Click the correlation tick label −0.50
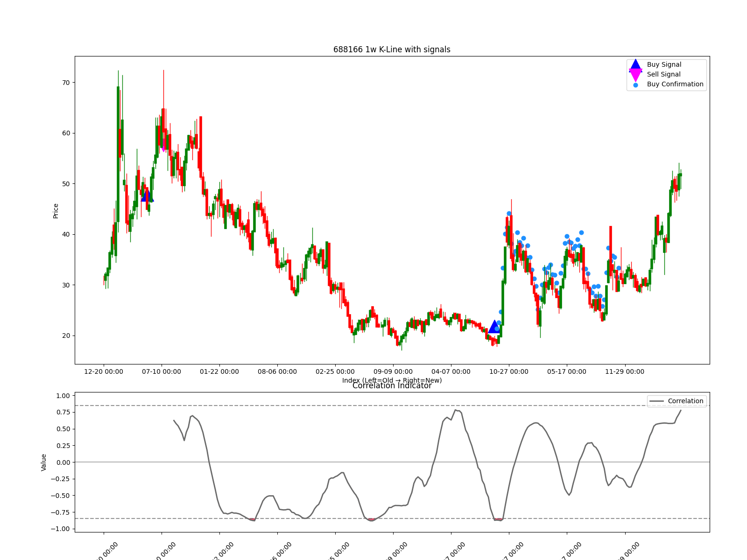 [x=61, y=496]
